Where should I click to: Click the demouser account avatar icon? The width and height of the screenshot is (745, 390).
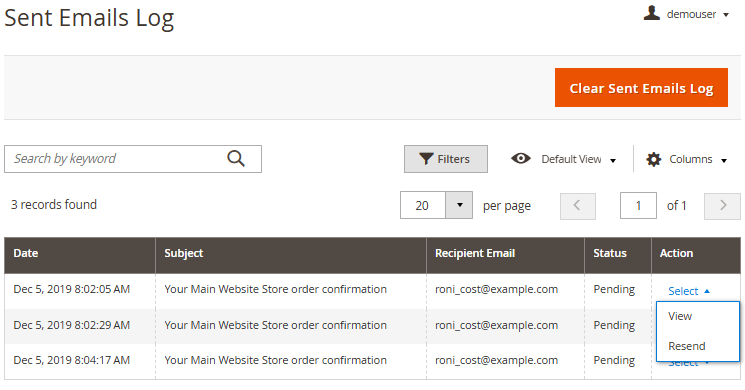(x=651, y=13)
